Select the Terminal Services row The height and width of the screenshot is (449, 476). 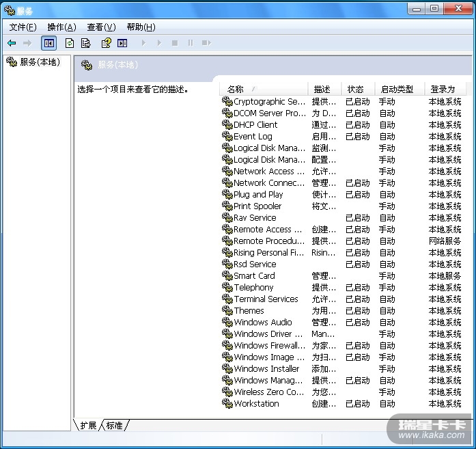[341, 299]
